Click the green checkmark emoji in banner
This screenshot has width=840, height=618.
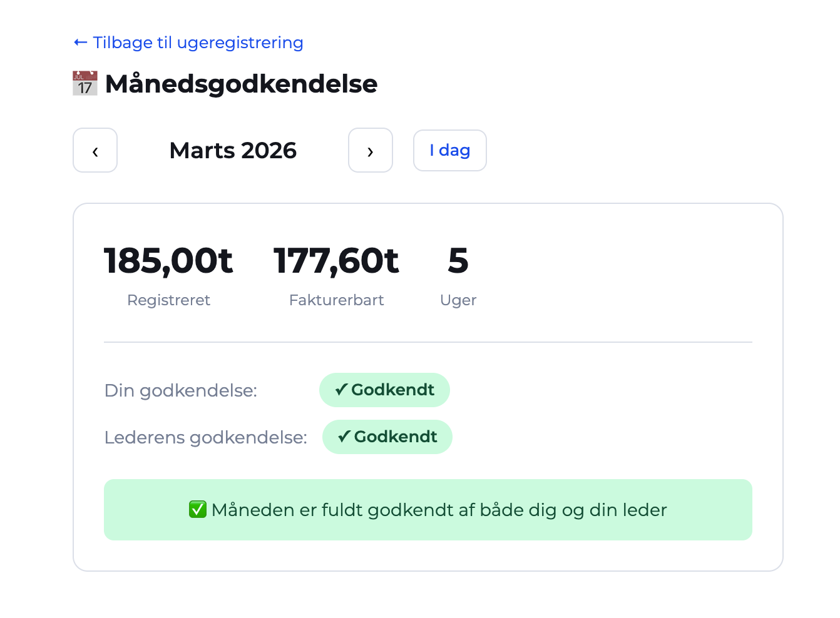pyautogui.click(x=198, y=510)
